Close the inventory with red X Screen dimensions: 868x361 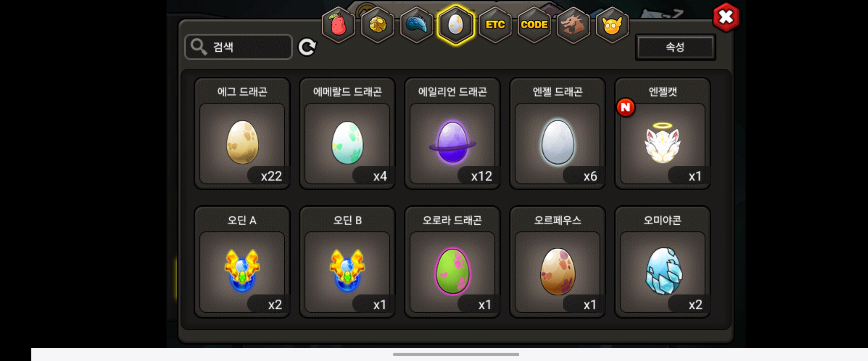(x=726, y=17)
